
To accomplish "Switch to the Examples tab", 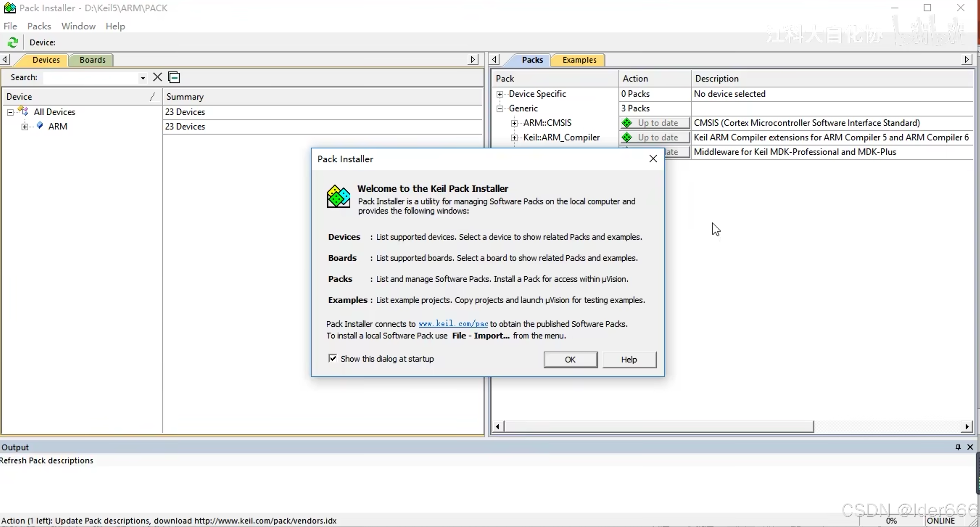I will pos(579,60).
